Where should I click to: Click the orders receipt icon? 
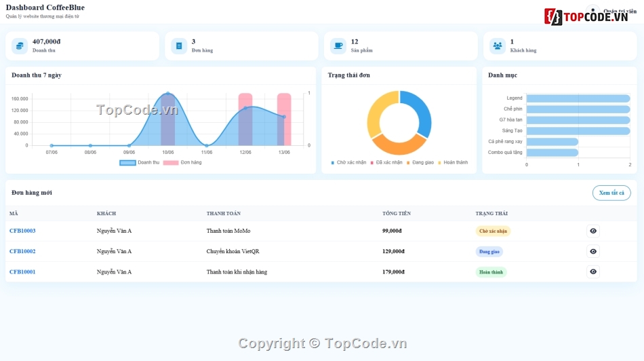click(179, 46)
